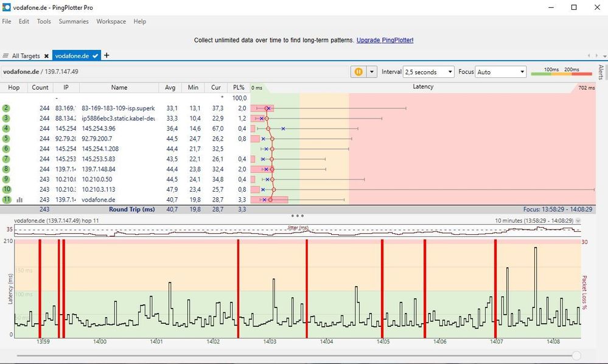
Task: Sort by the Hop column header
Action: click(13, 87)
